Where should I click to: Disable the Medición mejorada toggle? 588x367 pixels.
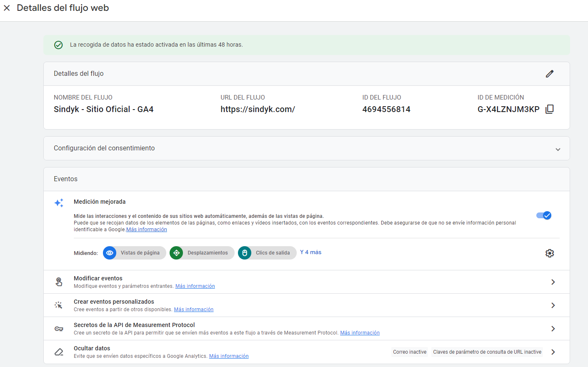544,215
